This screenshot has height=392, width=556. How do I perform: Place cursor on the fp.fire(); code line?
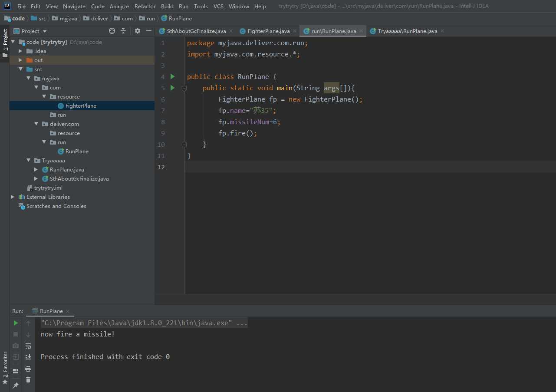pyautogui.click(x=238, y=133)
